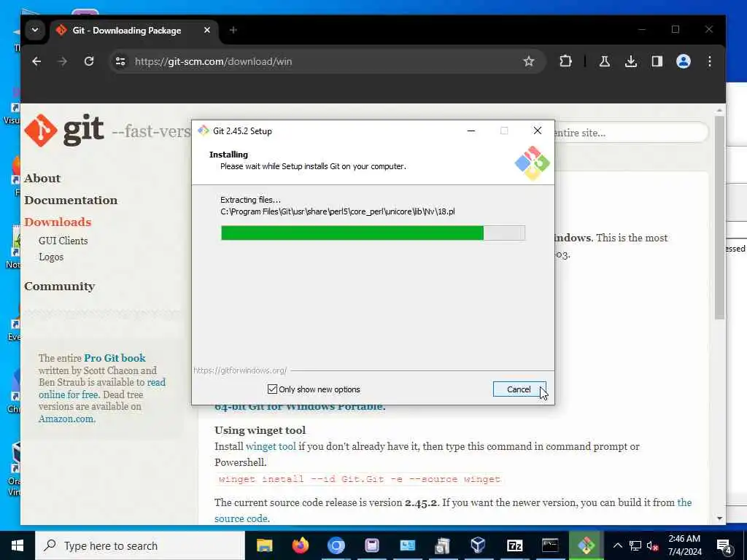Image resolution: width=747 pixels, height=560 pixels.
Task: Open the browser three-dot menu
Action: point(709,61)
